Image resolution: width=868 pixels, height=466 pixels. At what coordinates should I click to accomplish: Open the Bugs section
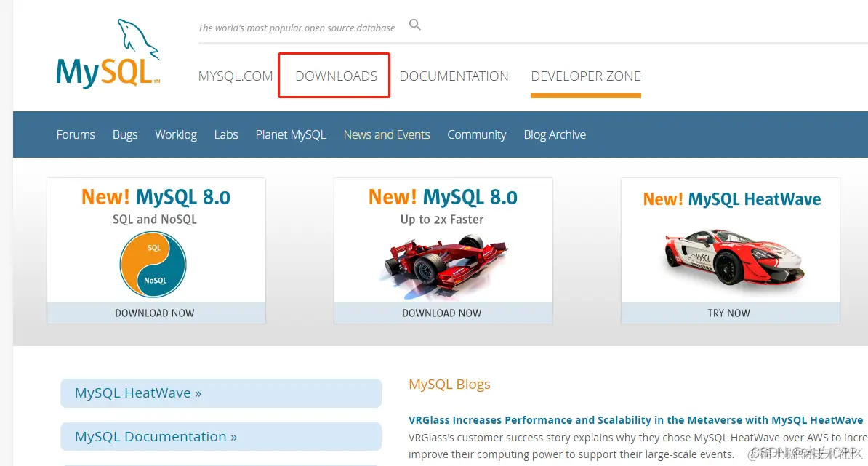pos(125,134)
